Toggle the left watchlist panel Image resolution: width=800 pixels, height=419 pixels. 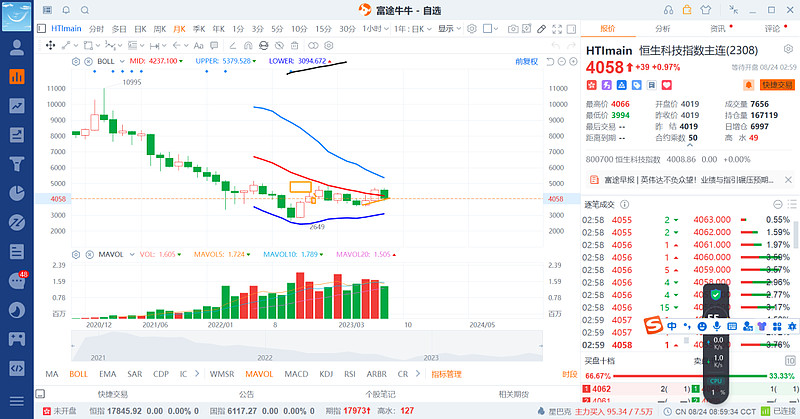click(41, 29)
